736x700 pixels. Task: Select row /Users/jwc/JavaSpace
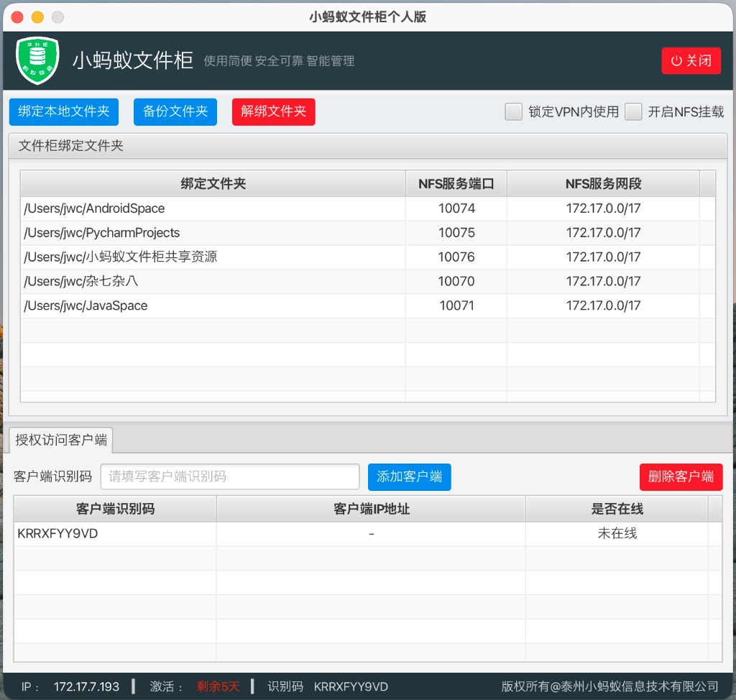click(x=368, y=306)
